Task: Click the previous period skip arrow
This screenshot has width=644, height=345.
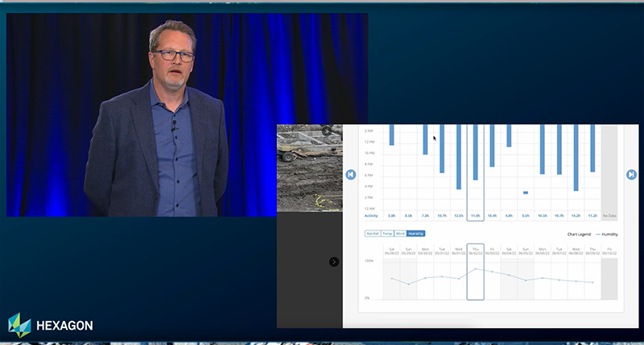Action: coord(351,175)
